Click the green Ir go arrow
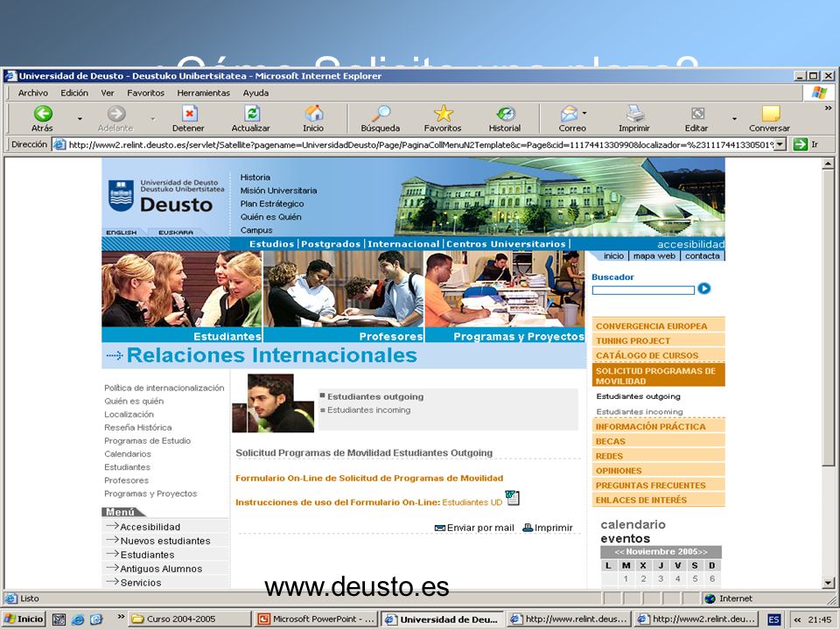This screenshot has height=630, width=840. [800, 144]
